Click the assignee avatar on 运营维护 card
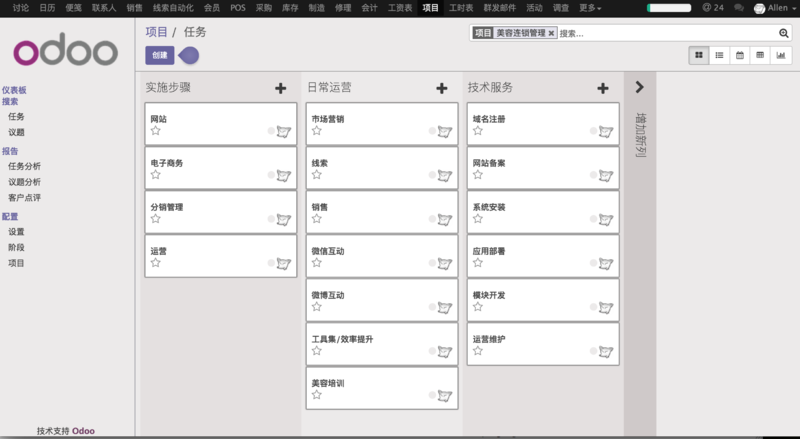800x439 pixels. pyautogui.click(x=606, y=352)
